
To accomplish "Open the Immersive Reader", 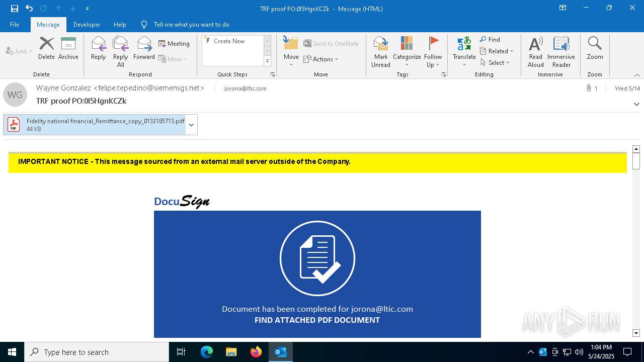I will pos(561,51).
